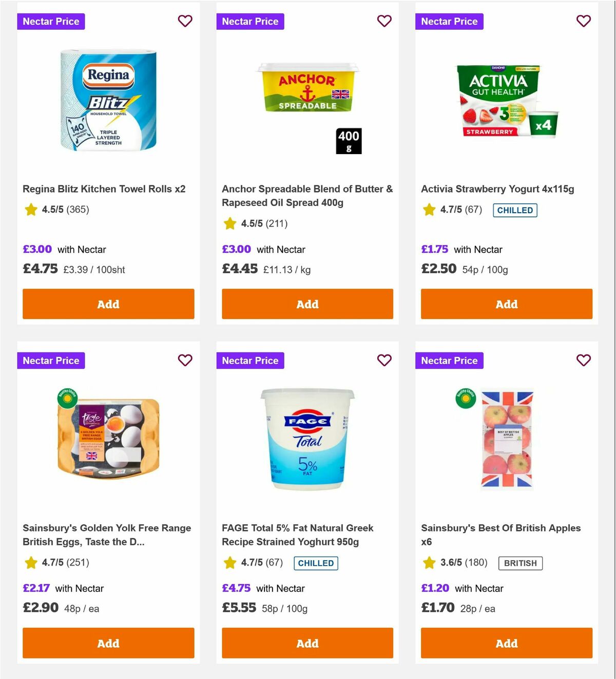Click the Nectar Price badge on Regina Blitz
Viewport: 616px width, 679px height.
[51, 21]
